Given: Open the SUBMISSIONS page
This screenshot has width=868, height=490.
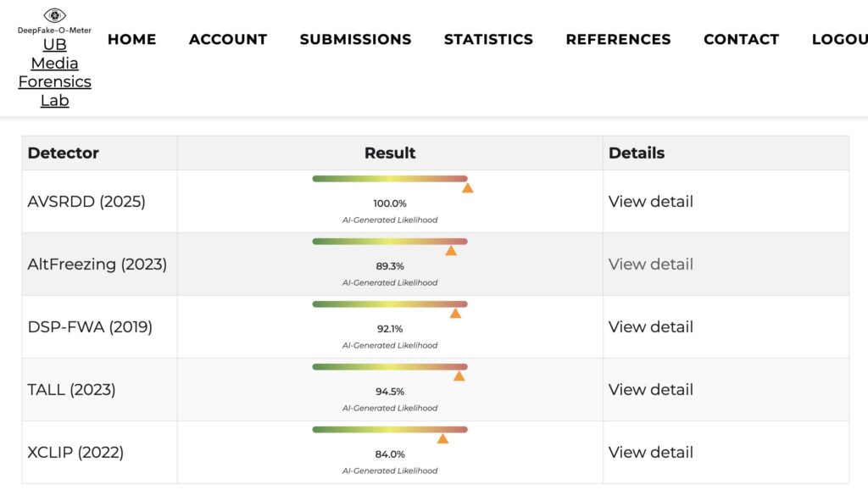Looking at the screenshot, I should [355, 39].
